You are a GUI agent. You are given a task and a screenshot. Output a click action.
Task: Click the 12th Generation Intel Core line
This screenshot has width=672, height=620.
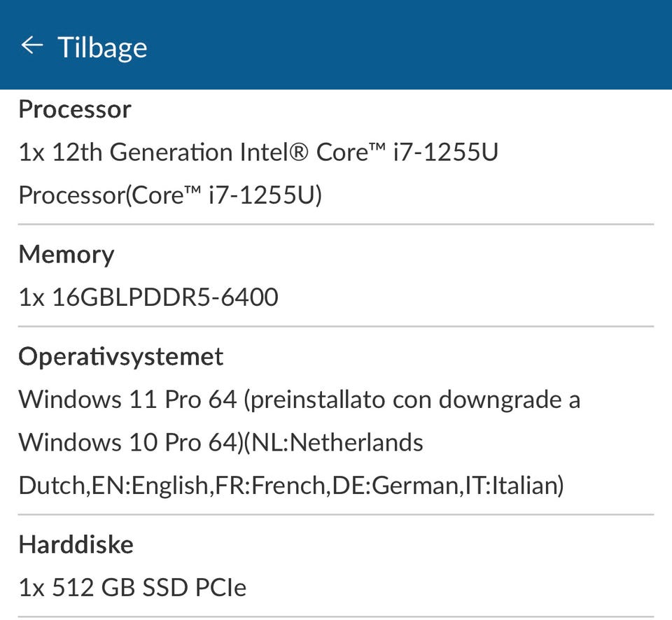click(258, 152)
